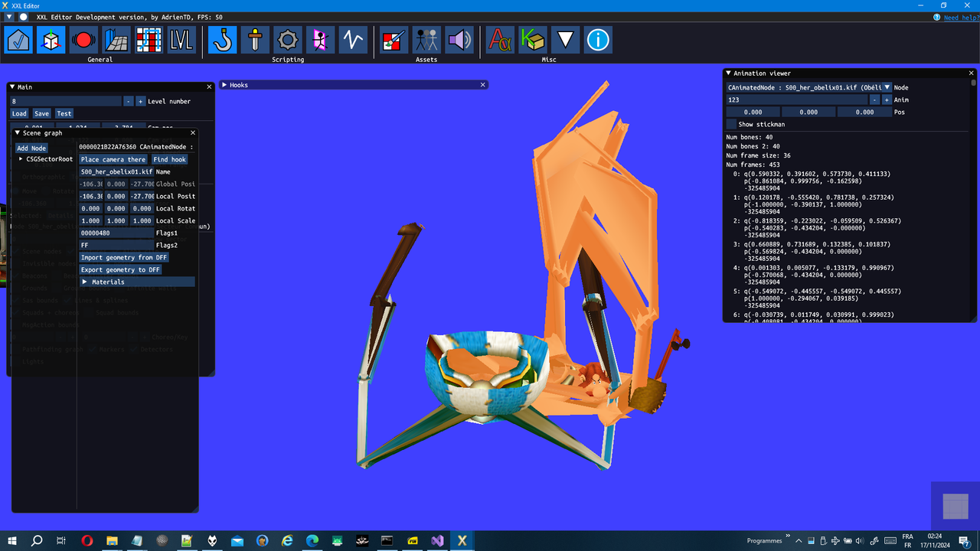The height and width of the screenshot is (551, 980).
Task: Open the Hooks editor hook icon
Action: (x=223, y=40)
